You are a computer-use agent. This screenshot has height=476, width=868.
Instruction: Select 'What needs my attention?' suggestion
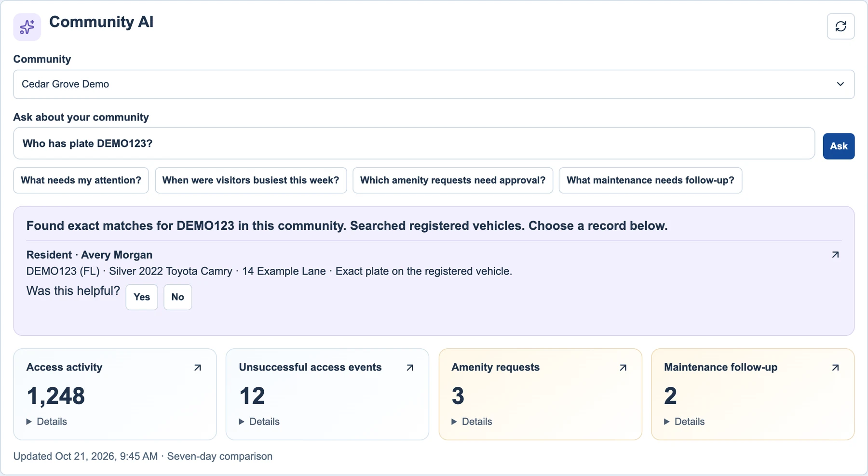pos(81,180)
